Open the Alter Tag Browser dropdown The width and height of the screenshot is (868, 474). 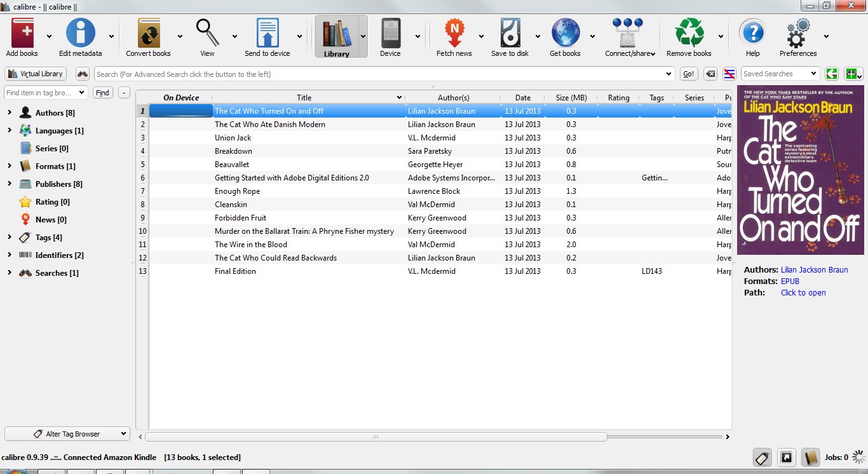[67, 434]
